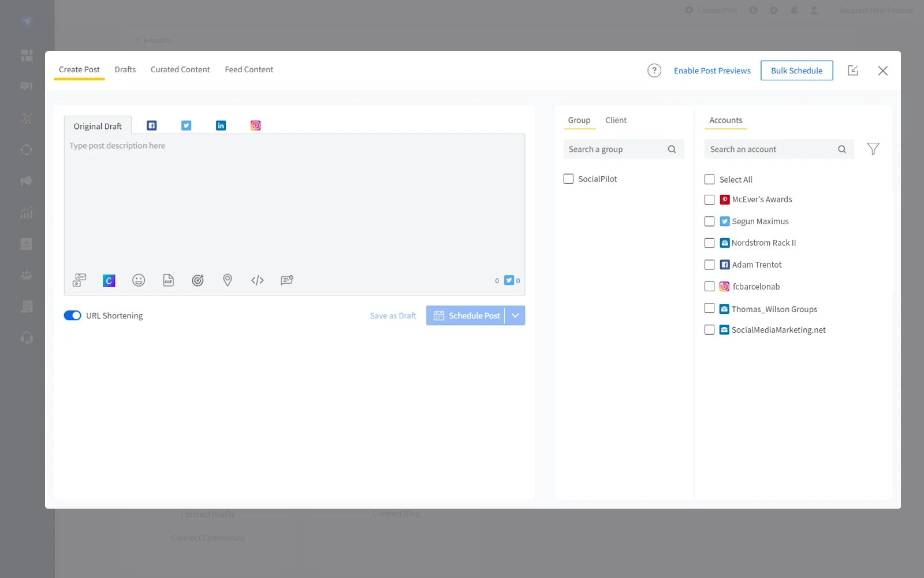
Task: Open the Curated Content tab
Action: [180, 69]
